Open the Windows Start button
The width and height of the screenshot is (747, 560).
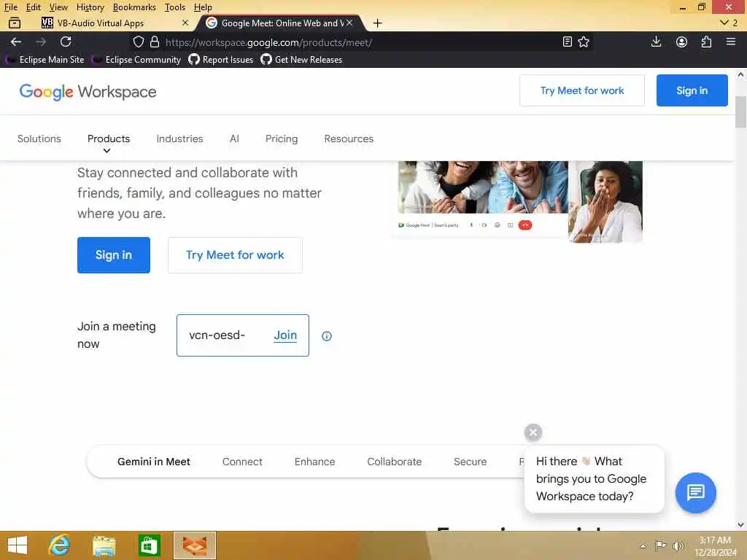[18, 545]
